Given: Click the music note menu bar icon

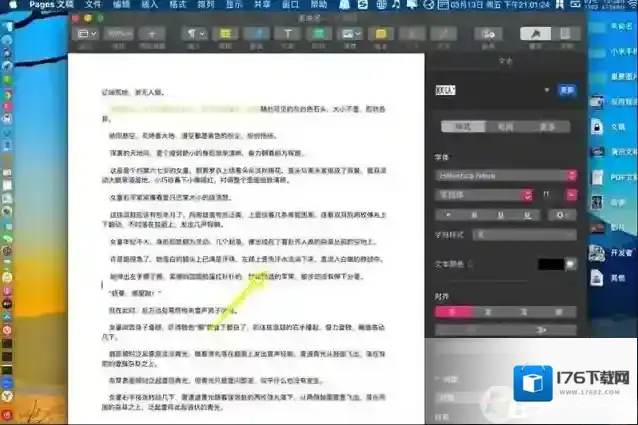Looking at the screenshot, I should 396,4.
